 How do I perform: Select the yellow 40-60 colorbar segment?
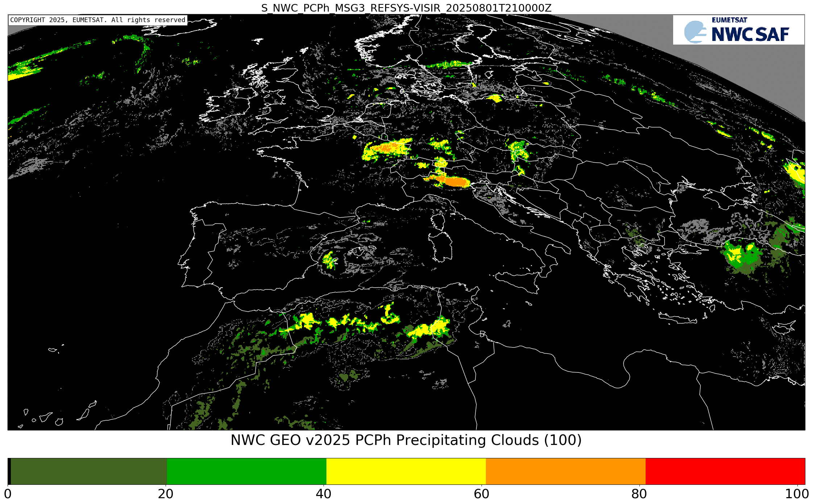(x=406, y=471)
